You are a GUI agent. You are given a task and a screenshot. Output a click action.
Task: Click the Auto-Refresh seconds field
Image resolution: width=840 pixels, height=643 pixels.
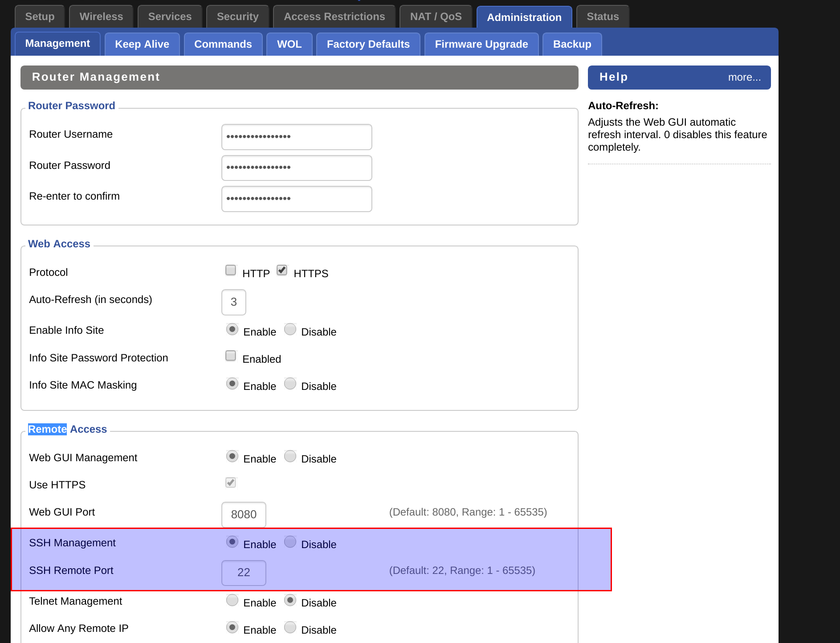tap(234, 302)
